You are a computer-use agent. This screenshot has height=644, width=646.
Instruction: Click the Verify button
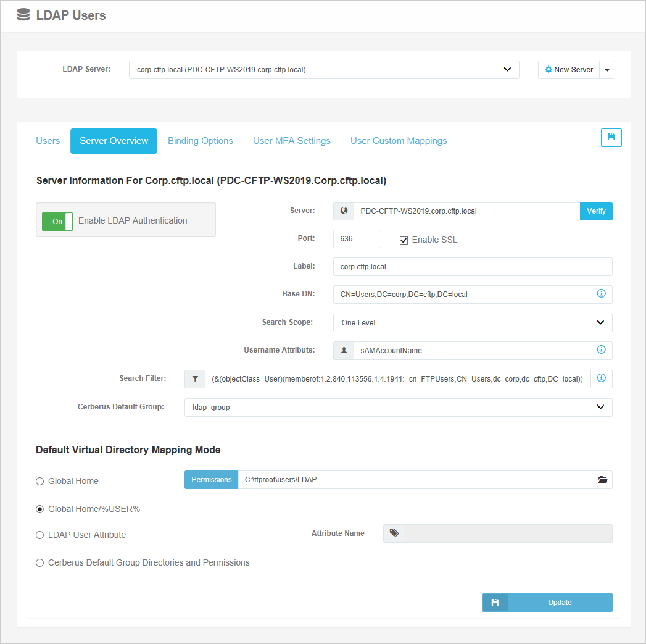tap(596, 211)
